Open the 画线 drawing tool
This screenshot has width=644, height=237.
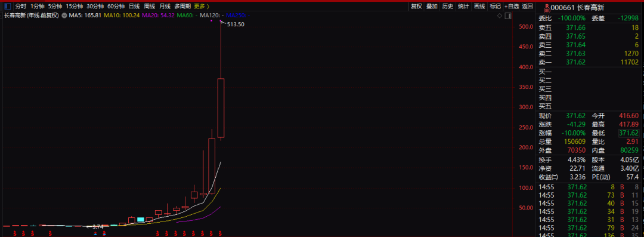point(479,6)
